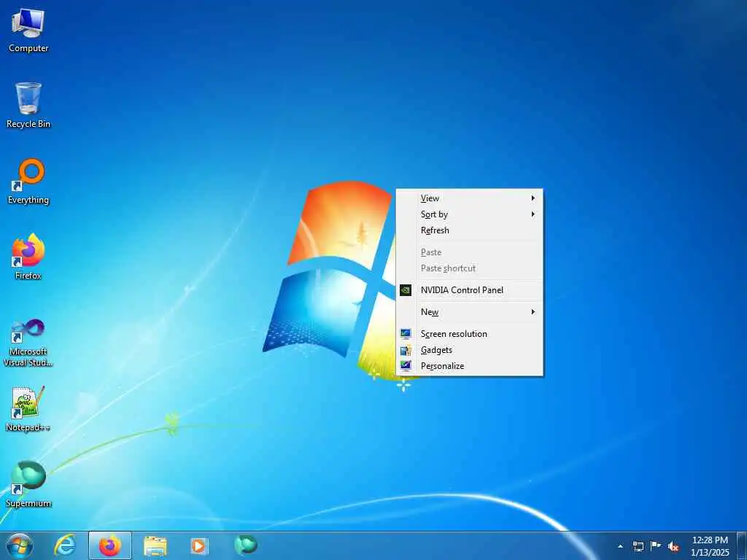This screenshot has width=747, height=560.
Task: Select the Microsoft Visual Studio shortcut
Action: (x=28, y=343)
